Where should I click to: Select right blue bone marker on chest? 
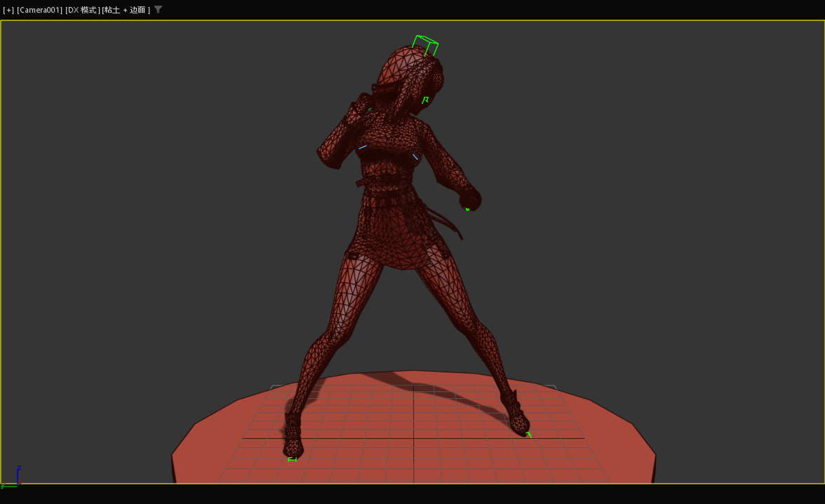pyautogui.click(x=415, y=156)
